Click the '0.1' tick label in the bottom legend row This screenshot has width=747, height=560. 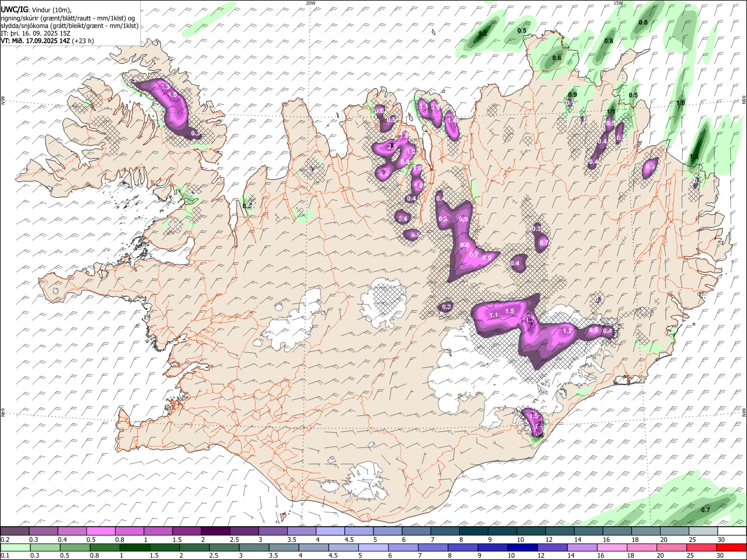point(5,556)
